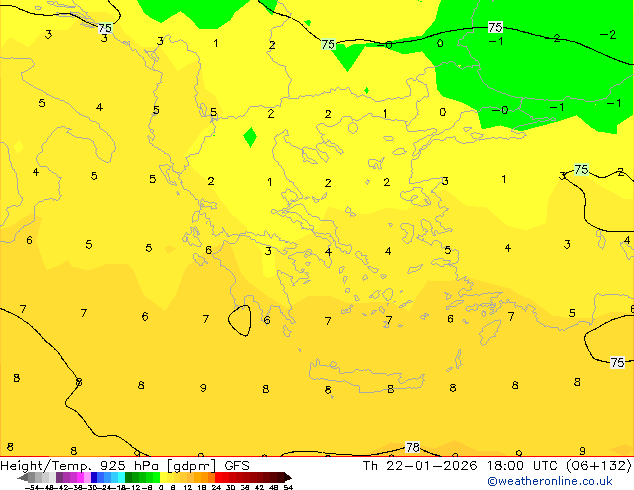
Task: Open the weatheronline.co.uk copyright link
Action: pyautogui.click(x=550, y=481)
